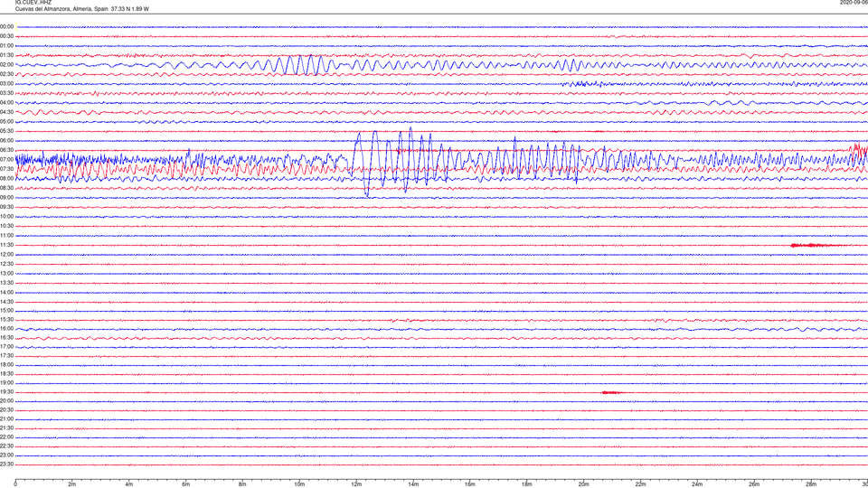This screenshot has height=488, width=868.
Task: Select the 01:00 trace time label
Action: 7,46
